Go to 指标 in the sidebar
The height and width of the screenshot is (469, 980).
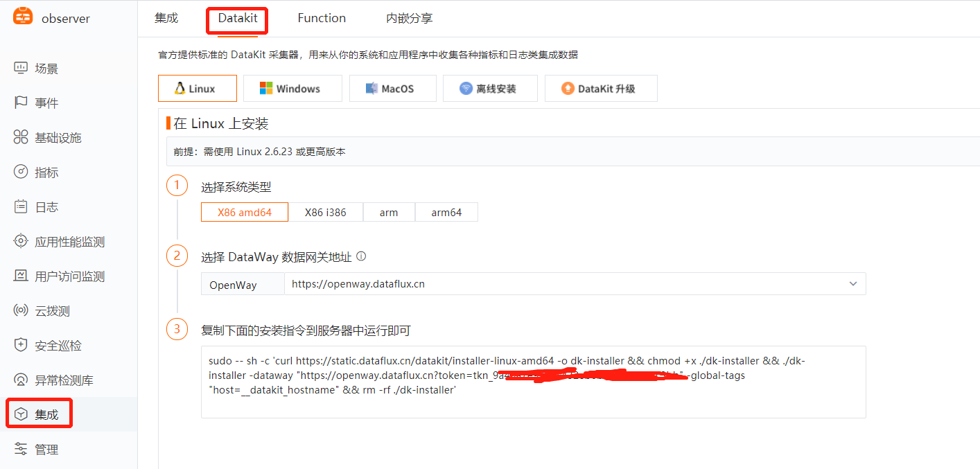click(46, 172)
